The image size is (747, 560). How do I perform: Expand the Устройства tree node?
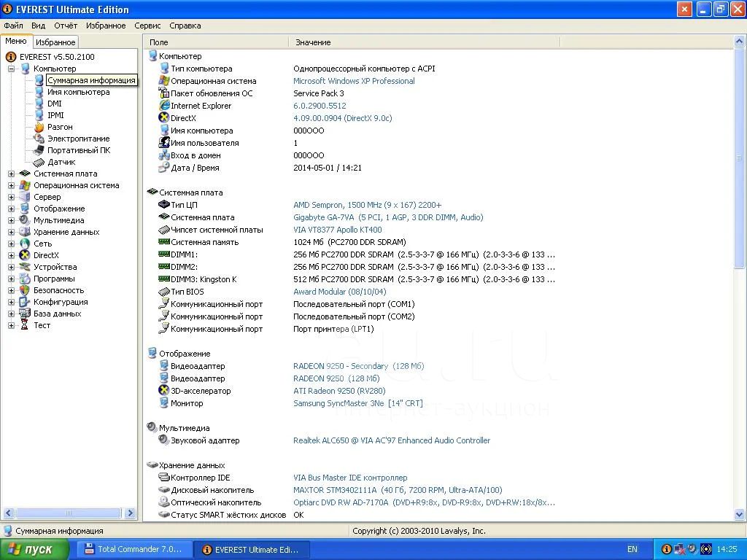11,267
